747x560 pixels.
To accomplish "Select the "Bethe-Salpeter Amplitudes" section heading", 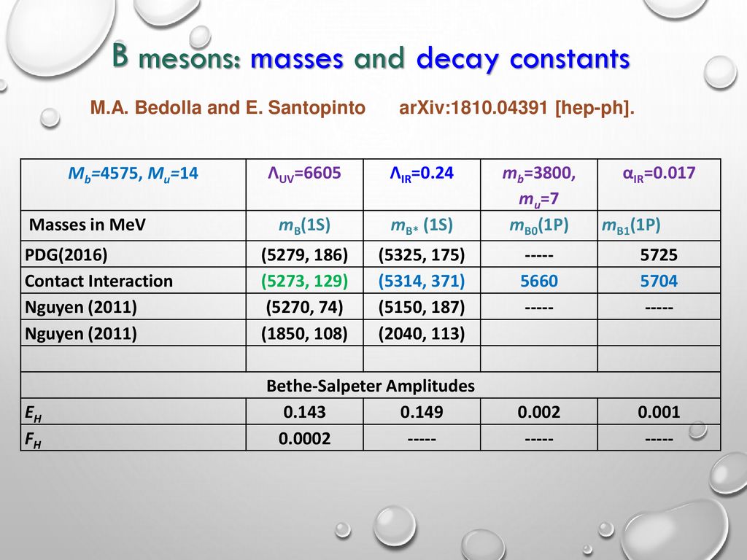I will pyautogui.click(x=371, y=386).
